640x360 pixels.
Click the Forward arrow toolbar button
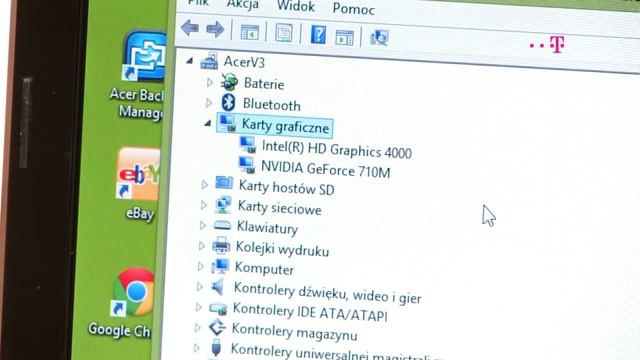click(x=215, y=29)
